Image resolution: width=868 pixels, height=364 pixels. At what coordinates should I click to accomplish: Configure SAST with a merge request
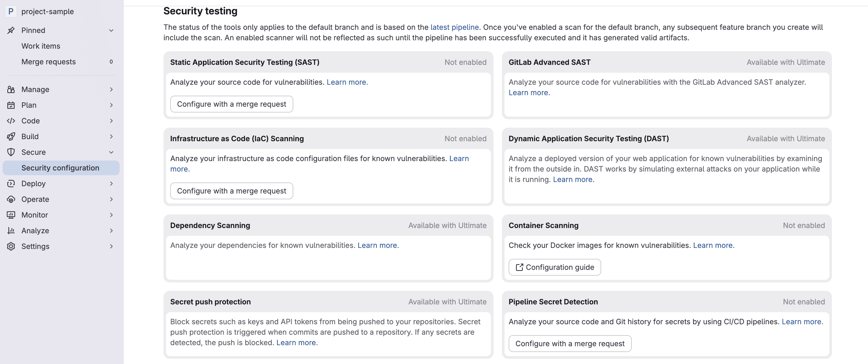(x=231, y=104)
